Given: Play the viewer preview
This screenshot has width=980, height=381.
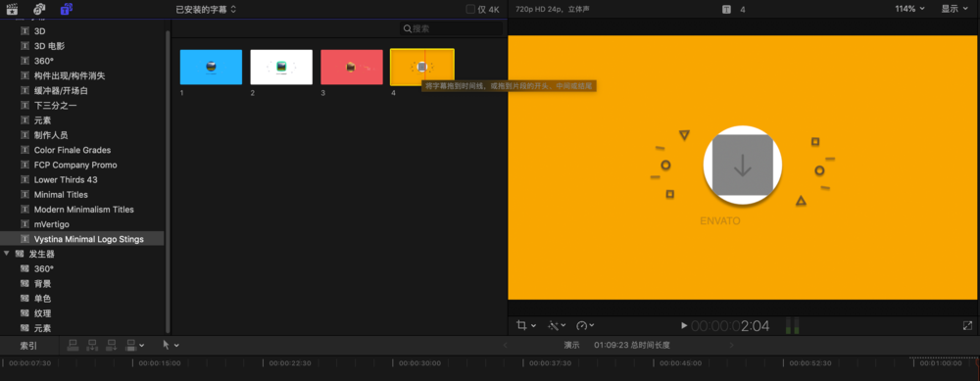Looking at the screenshot, I should (x=684, y=325).
